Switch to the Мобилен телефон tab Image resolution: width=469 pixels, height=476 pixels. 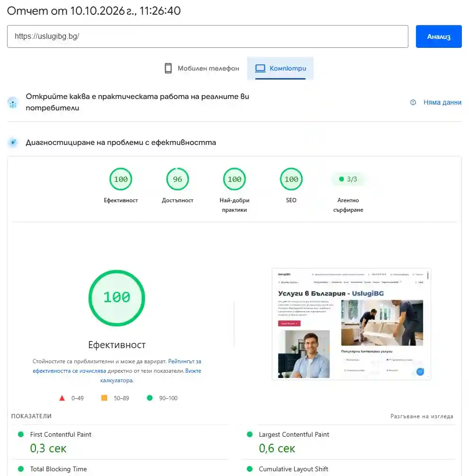click(x=201, y=68)
